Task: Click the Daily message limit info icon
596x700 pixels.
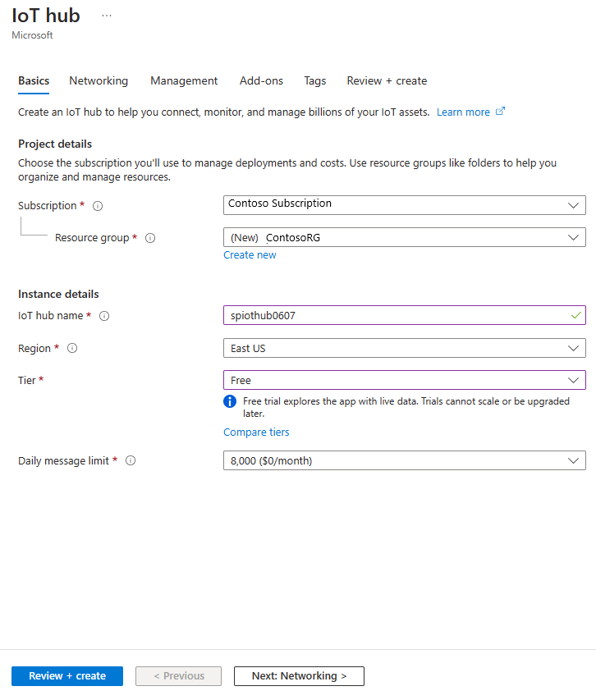Action: click(x=131, y=460)
